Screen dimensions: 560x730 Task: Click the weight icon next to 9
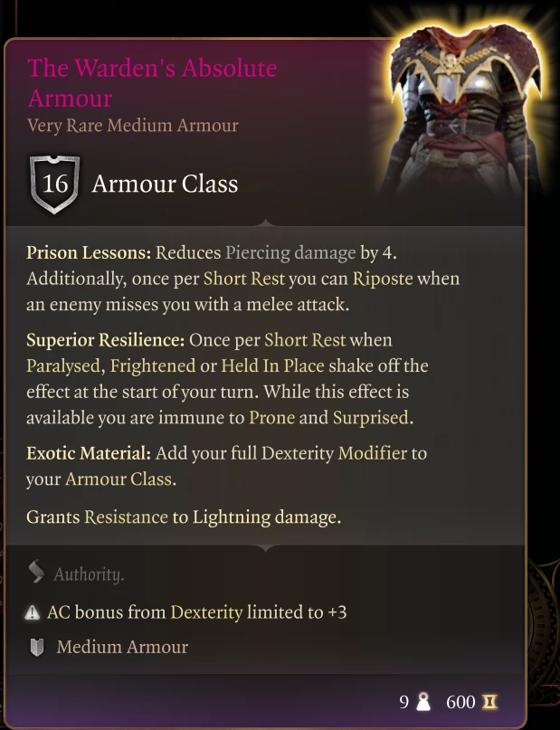422,702
